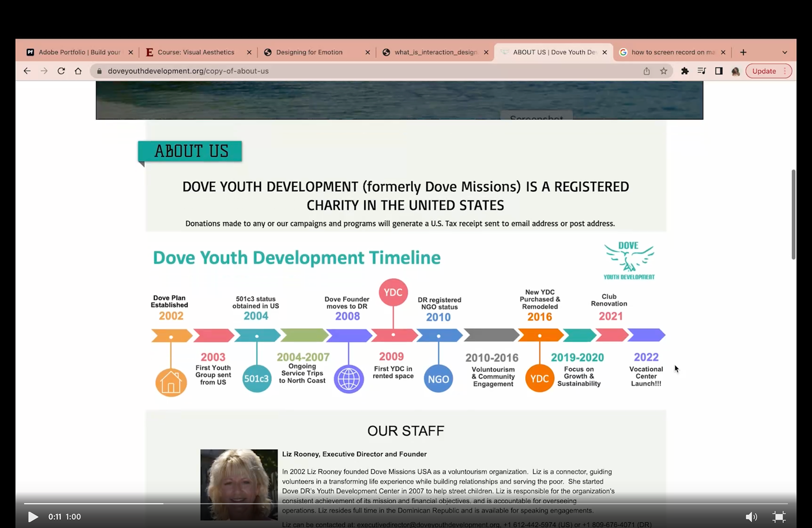Seek on the video progress bar
This screenshot has height=528, width=812.
pos(406,503)
